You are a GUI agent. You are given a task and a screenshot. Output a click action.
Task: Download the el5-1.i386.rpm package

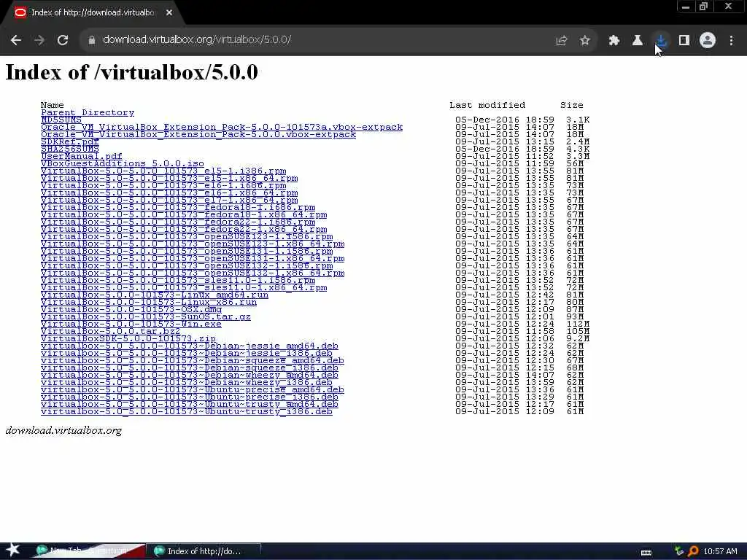[x=163, y=171]
